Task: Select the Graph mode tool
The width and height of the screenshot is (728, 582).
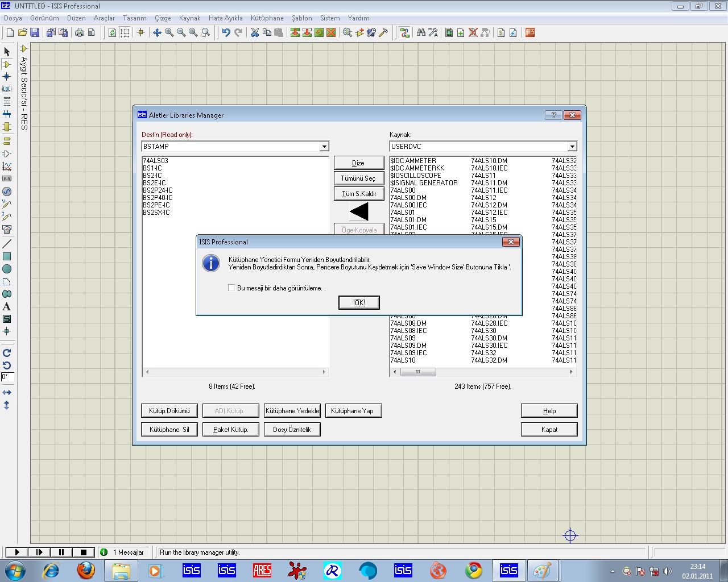Action: (7, 167)
